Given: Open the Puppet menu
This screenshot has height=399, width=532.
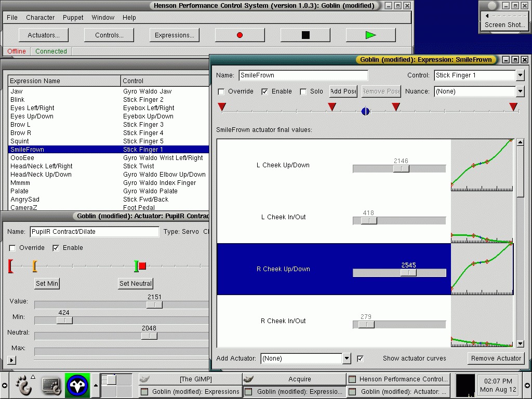Looking at the screenshot, I should click(x=73, y=18).
